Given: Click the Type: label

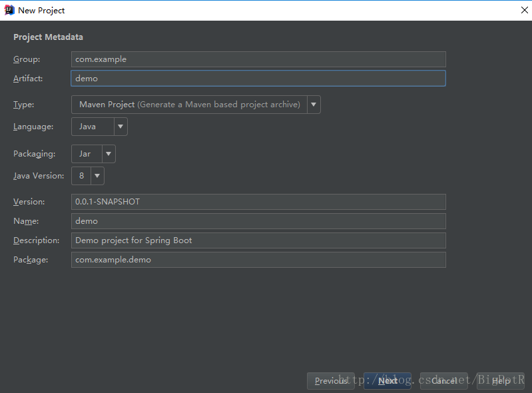Looking at the screenshot, I should coord(23,105).
